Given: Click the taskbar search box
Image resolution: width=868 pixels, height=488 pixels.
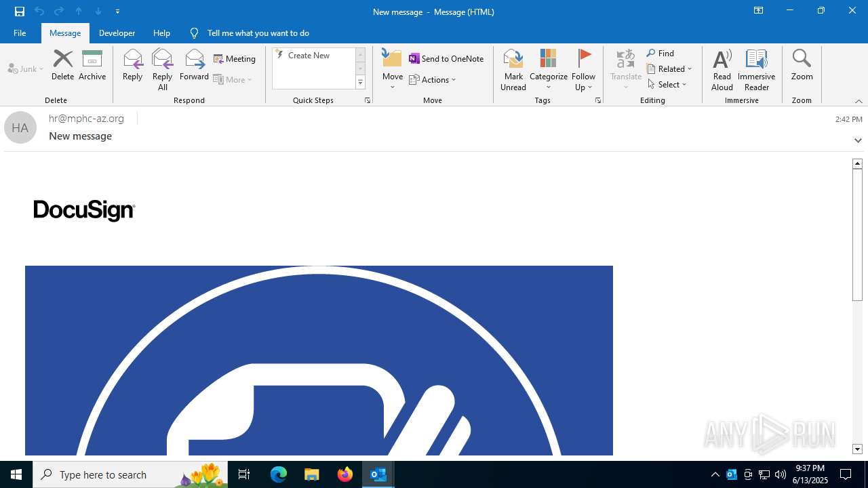Looking at the screenshot, I should (x=130, y=474).
